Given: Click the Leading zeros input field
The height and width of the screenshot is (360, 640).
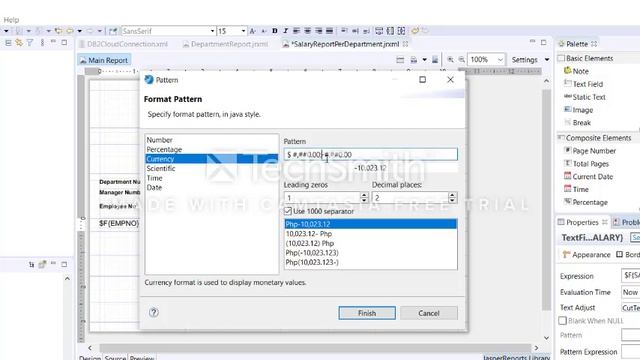Looking at the screenshot, I should coord(322,198).
